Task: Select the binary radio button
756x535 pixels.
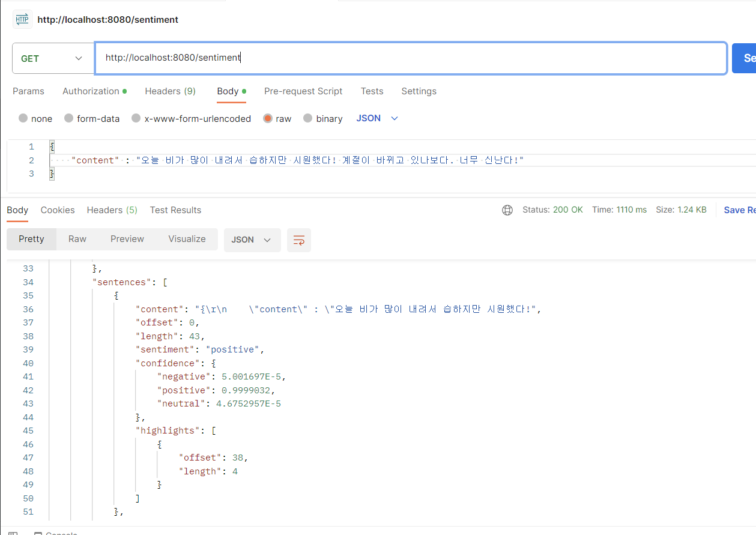Action: [308, 118]
